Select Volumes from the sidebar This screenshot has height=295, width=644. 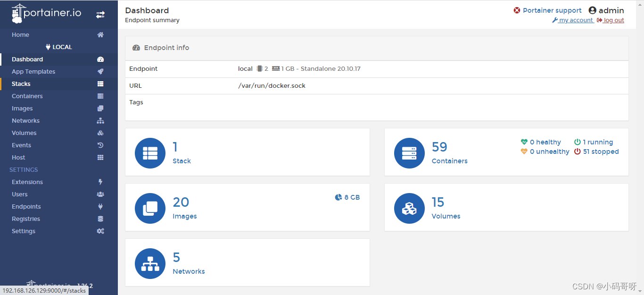(x=24, y=133)
